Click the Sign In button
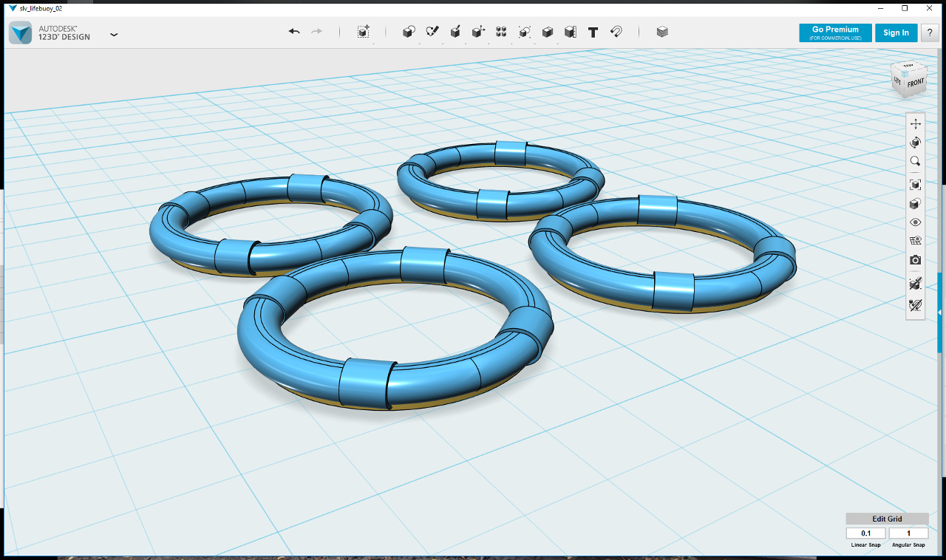Screen dimensions: 946x560 click(896, 33)
